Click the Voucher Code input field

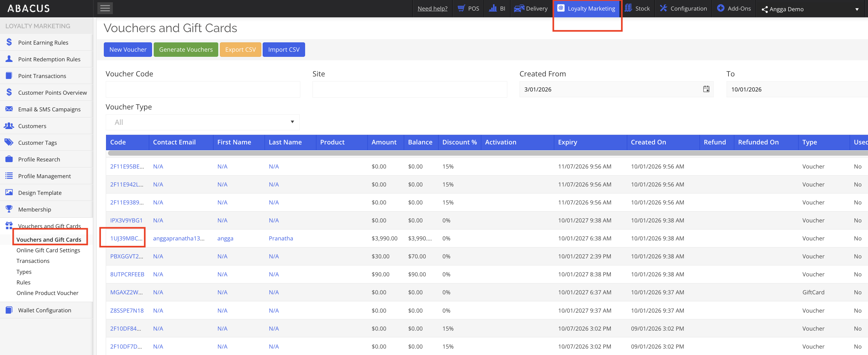[203, 90]
